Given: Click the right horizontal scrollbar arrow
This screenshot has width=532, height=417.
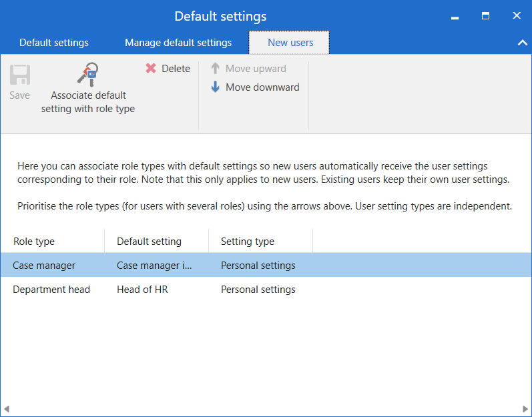Looking at the screenshot, I should click(525, 409).
